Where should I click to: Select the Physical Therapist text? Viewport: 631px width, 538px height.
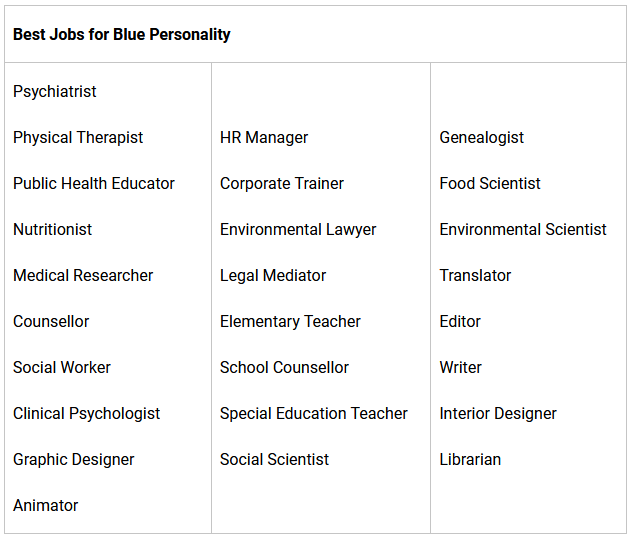(x=78, y=137)
